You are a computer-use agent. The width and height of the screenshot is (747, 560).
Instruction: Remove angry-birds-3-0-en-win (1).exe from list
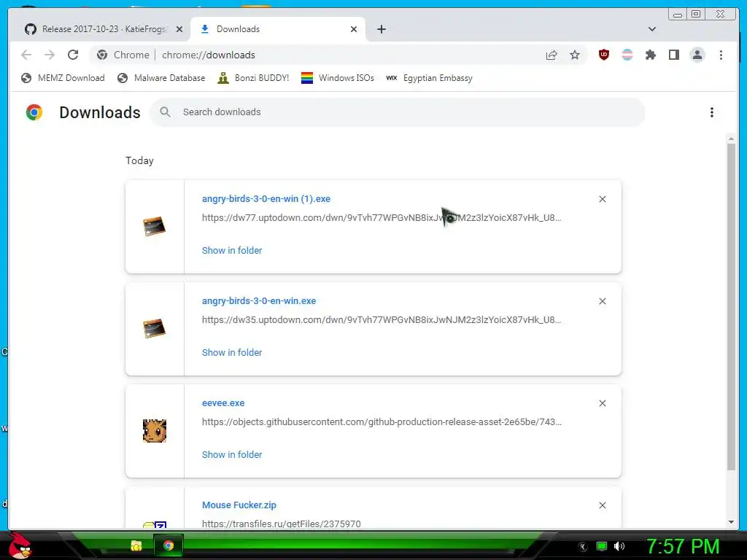point(602,199)
